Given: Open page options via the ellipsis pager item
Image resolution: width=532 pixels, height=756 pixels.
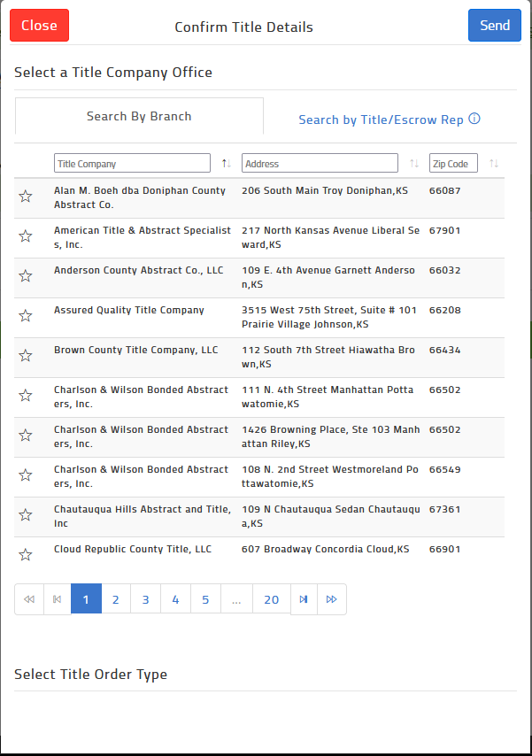Looking at the screenshot, I should tap(235, 599).
